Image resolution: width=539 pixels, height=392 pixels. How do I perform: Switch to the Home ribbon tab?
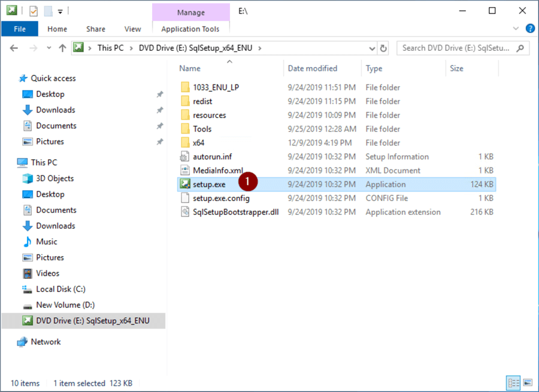[57, 29]
